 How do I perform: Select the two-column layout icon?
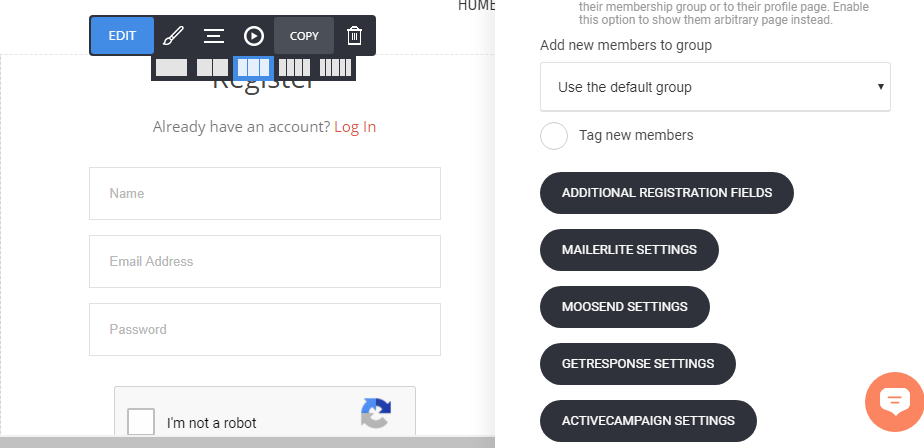click(212, 68)
